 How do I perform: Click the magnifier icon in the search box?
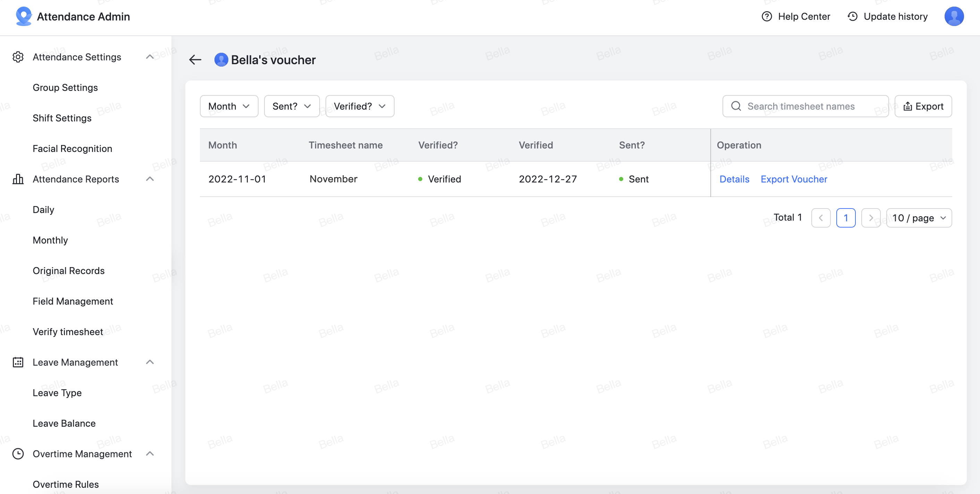point(736,106)
